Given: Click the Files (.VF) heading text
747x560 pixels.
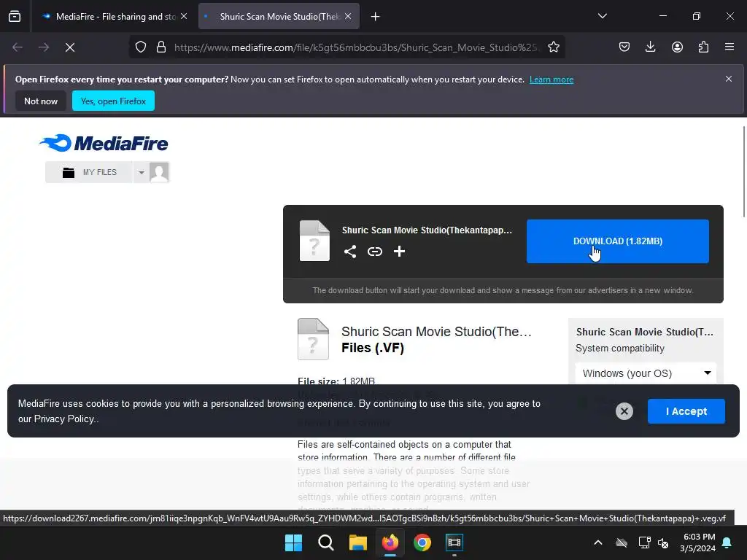Looking at the screenshot, I should 373,348.
